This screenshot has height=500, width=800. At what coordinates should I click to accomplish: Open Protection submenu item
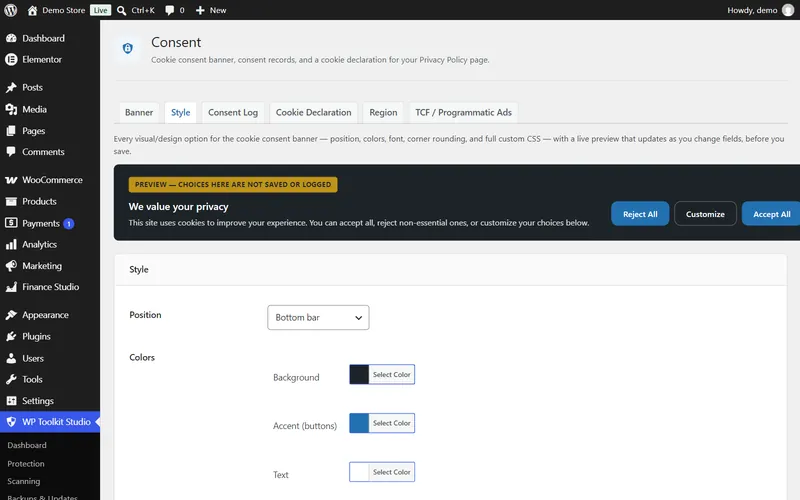tap(26, 464)
